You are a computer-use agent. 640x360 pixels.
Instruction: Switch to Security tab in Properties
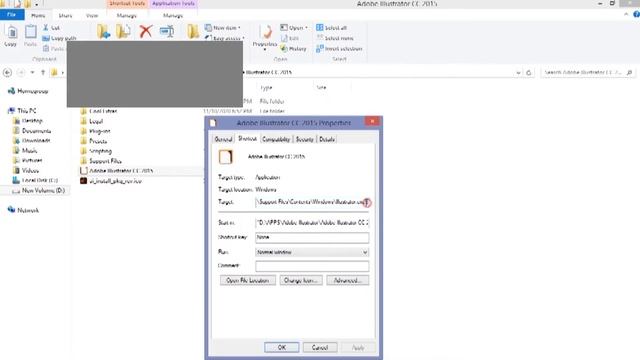pos(304,139)
